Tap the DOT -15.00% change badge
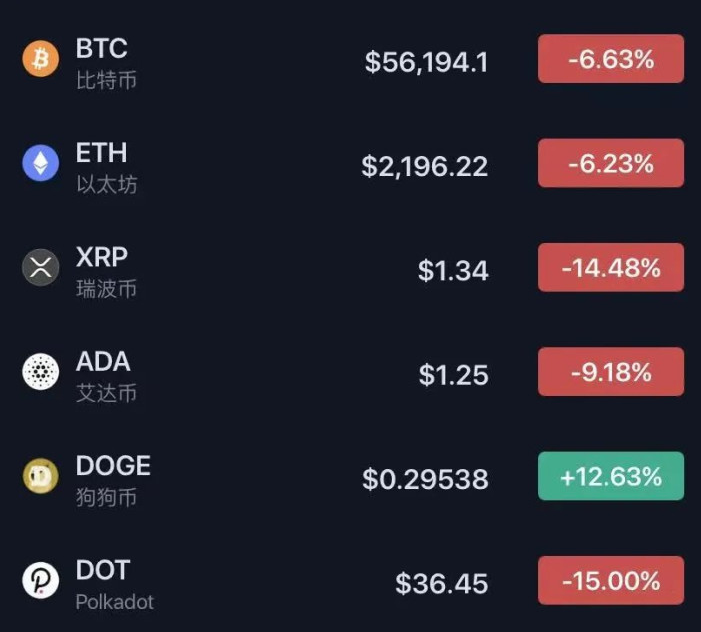Viewport: 701px width, 632px height. [x=611, y=580]
